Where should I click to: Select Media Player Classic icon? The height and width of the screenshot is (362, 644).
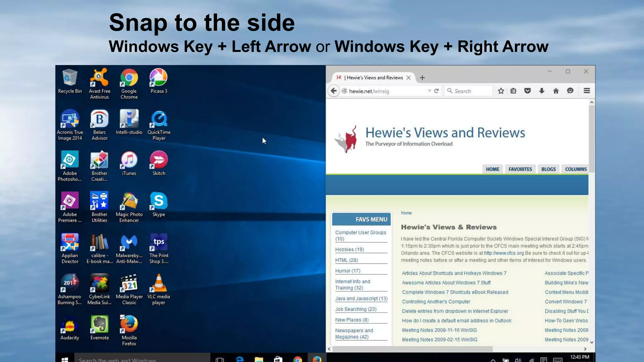coord(129,290)
